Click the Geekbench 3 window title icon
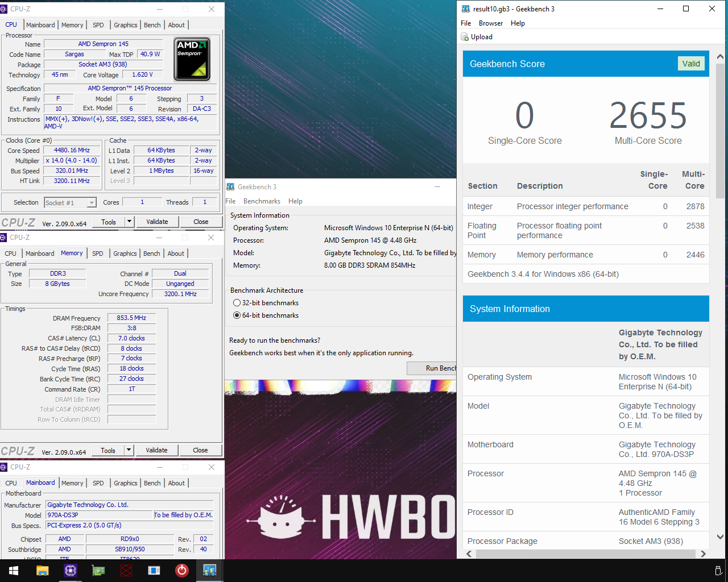Viewport: 728px width, 582px height. (230, 186)
